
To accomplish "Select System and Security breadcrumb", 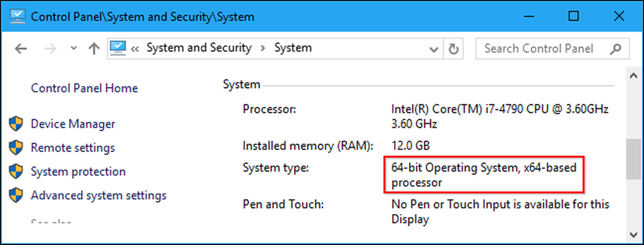I will point(199,48).
